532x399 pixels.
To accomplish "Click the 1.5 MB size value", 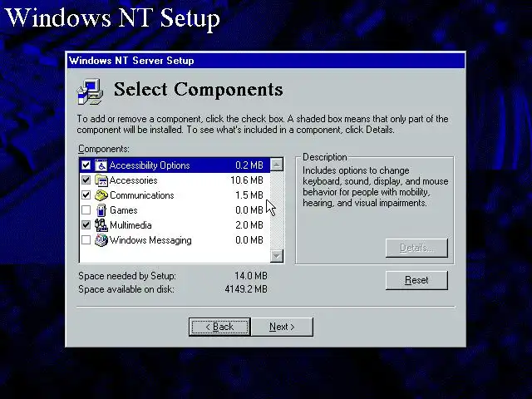I will click(249, 195).
